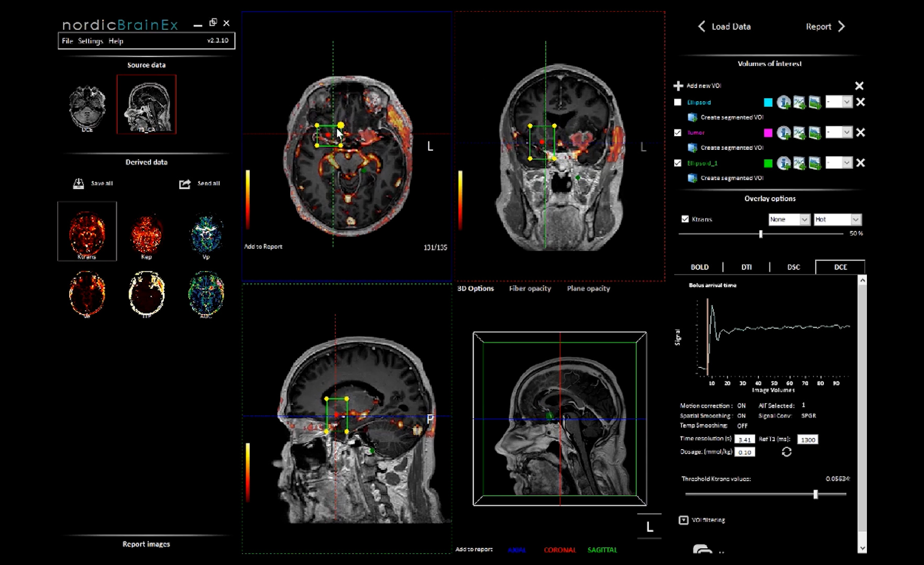Toggle the CORONAL plane label

[559, 550]
